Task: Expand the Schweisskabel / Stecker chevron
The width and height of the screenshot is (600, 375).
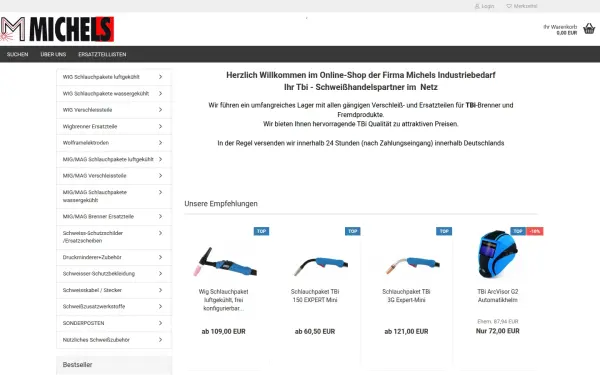Action: [160, 290]
